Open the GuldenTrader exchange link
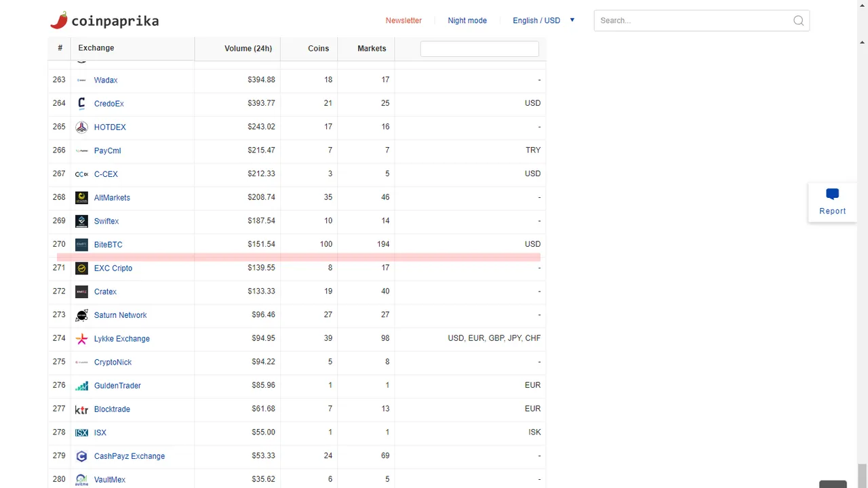Viewport: 868px width, 488px height. pos(117,386)
